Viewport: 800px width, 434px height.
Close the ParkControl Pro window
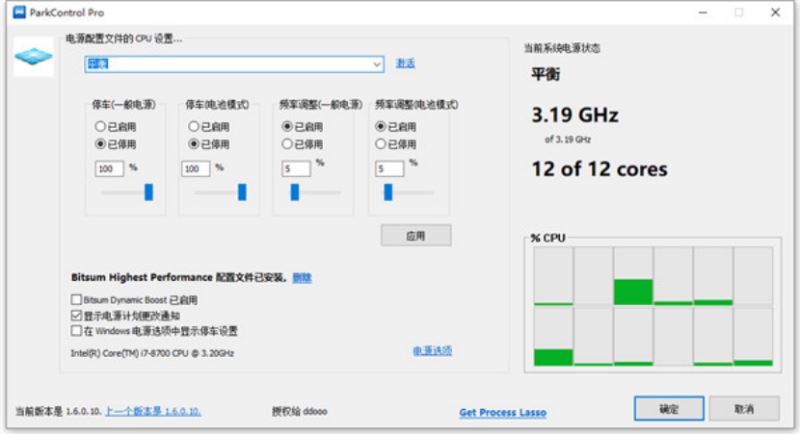point(775,12)
